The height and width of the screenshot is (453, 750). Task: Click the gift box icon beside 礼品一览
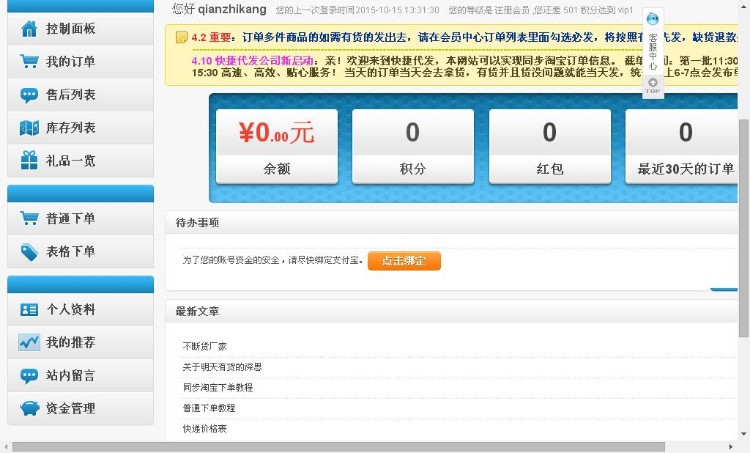(x=29, y=160)
